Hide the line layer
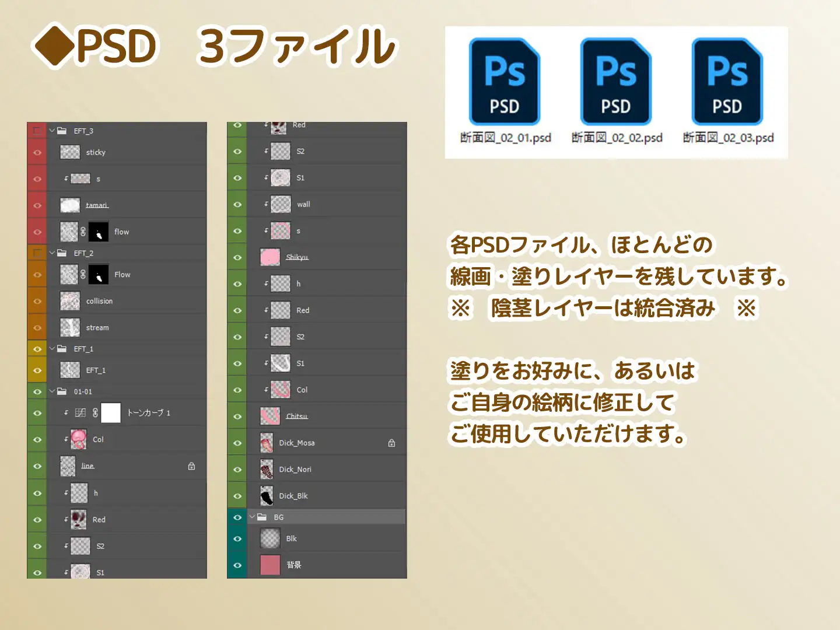 [x=37, y=466]
